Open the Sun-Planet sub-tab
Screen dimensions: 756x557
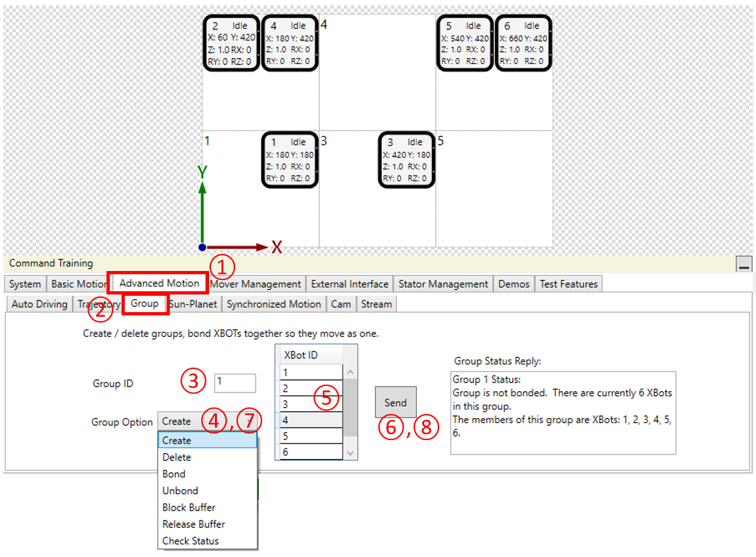(x=193, y=304)
